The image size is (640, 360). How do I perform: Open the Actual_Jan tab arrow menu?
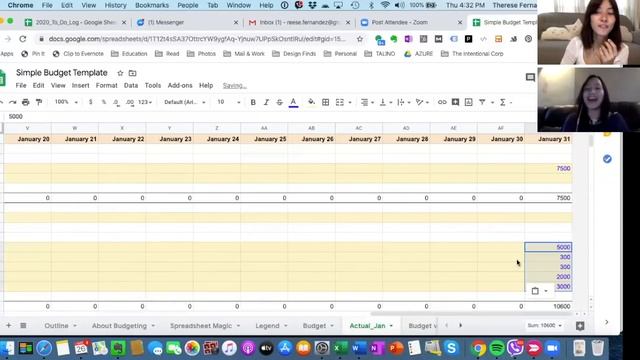[x=391, y=326]
